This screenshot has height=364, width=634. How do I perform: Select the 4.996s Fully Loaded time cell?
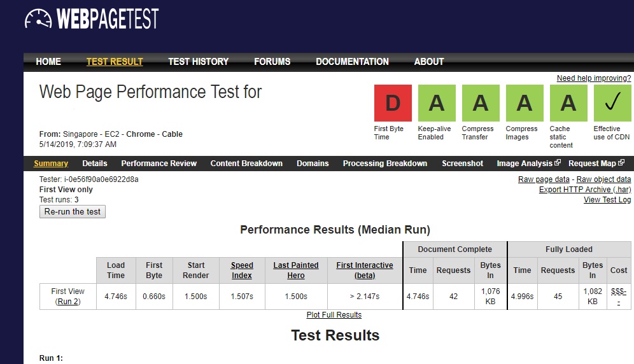(523, 297)
